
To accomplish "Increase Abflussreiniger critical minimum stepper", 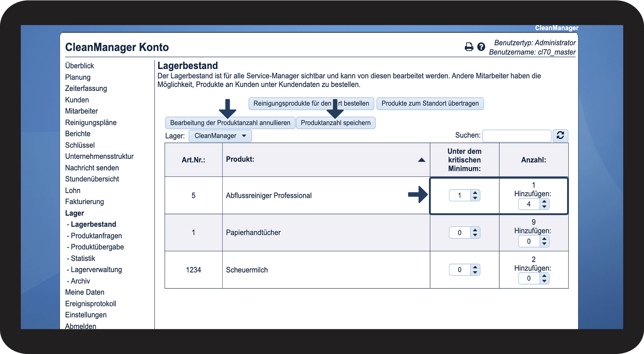I will [475, 193].
